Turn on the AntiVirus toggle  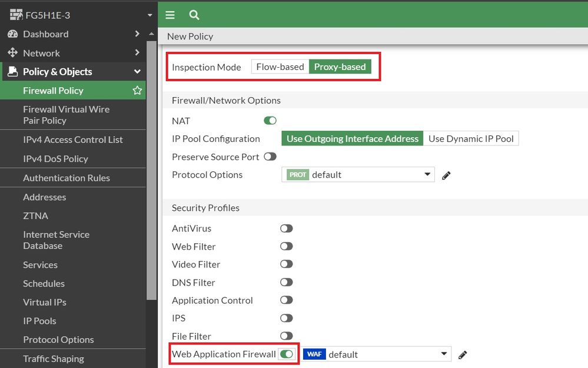point(287,228)
